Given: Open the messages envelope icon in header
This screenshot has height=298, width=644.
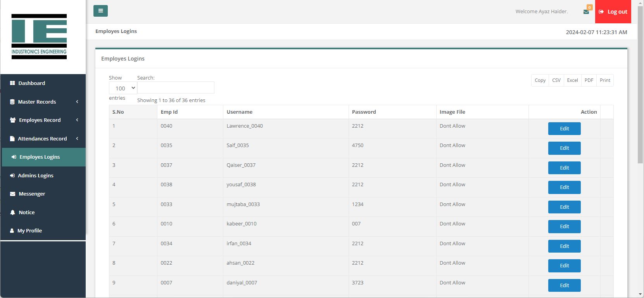Looking at the screenshot, I should (x=586, y=12).
